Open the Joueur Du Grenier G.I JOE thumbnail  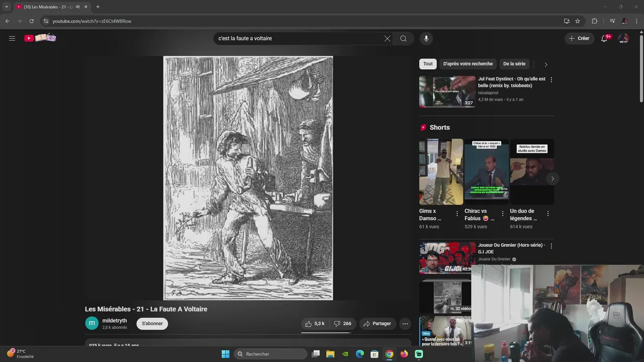click(x=447, y=258)
